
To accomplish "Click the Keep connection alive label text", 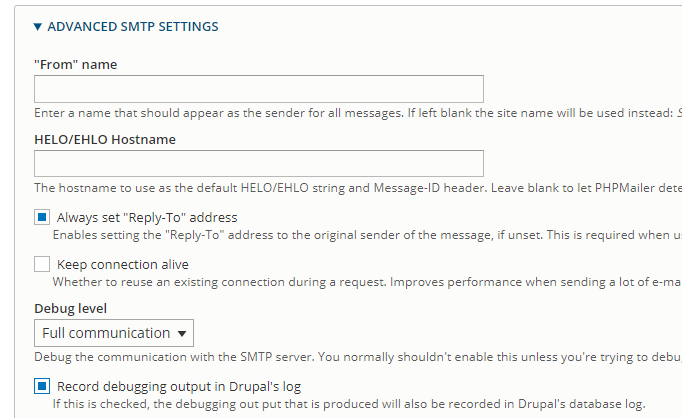I will (x=123, y=265).
